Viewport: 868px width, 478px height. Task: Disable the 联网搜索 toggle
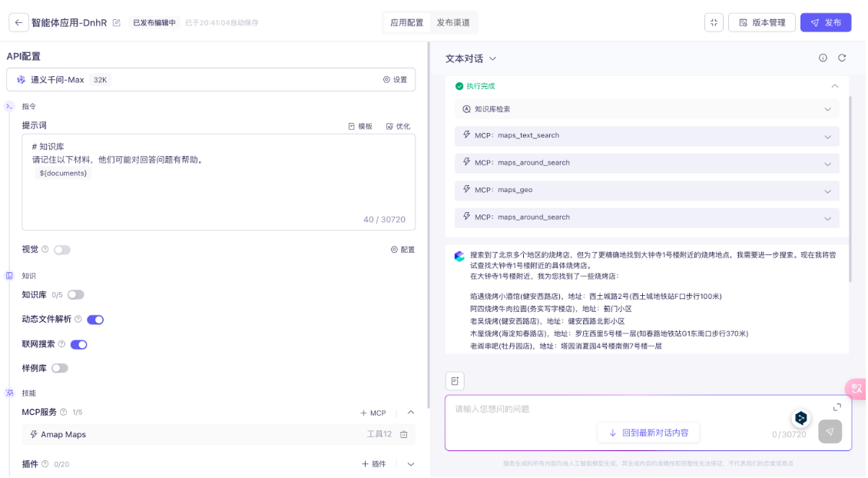click(x=78, y=344)
